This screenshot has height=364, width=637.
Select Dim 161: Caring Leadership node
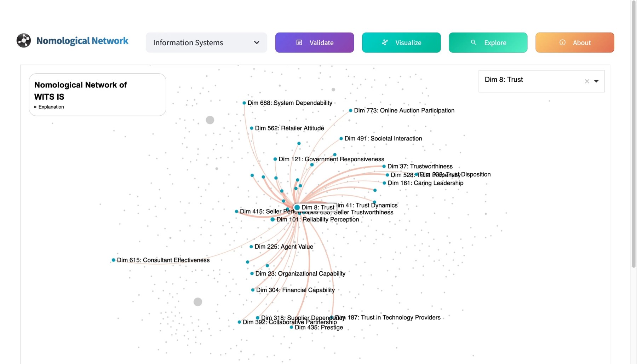tap(384, 183)
